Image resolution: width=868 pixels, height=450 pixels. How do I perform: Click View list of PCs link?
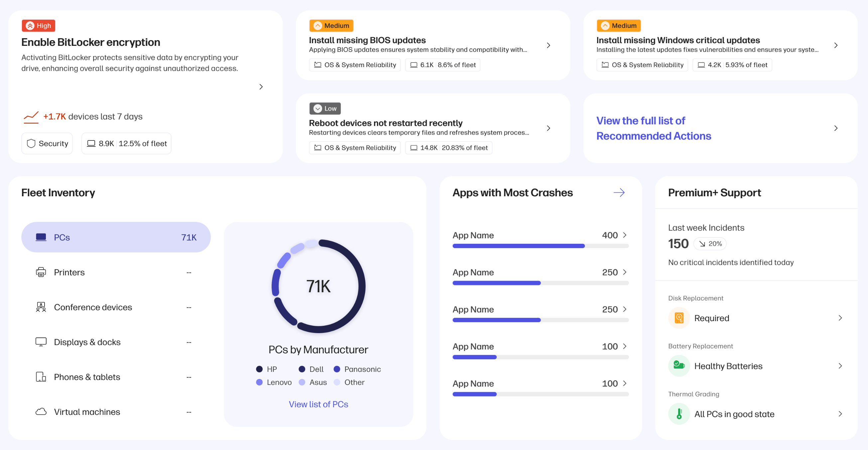[318, 404]
